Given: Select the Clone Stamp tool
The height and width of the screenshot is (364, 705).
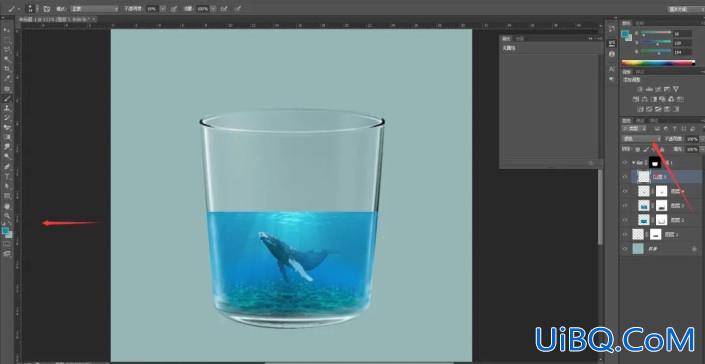Looking at the screenshot, I should coord(7,108).
